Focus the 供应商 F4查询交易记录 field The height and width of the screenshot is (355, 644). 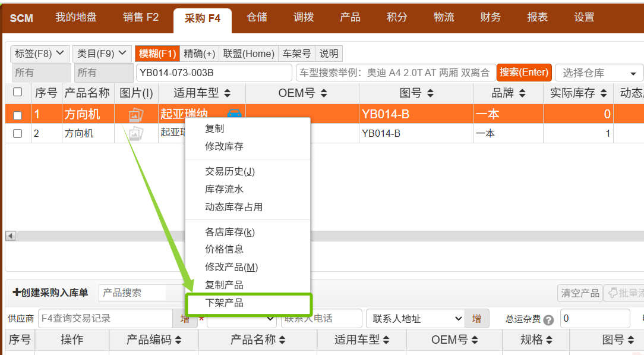click(x=106, y=319)
